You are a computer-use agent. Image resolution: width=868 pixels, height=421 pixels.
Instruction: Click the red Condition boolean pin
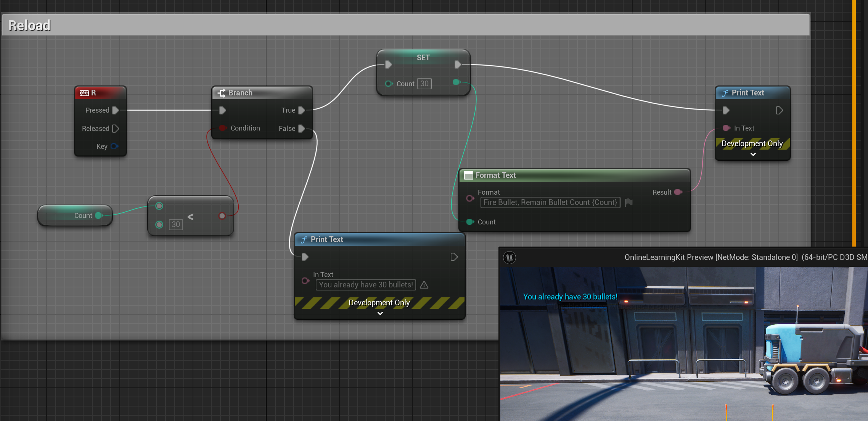(x=223, y=128)
